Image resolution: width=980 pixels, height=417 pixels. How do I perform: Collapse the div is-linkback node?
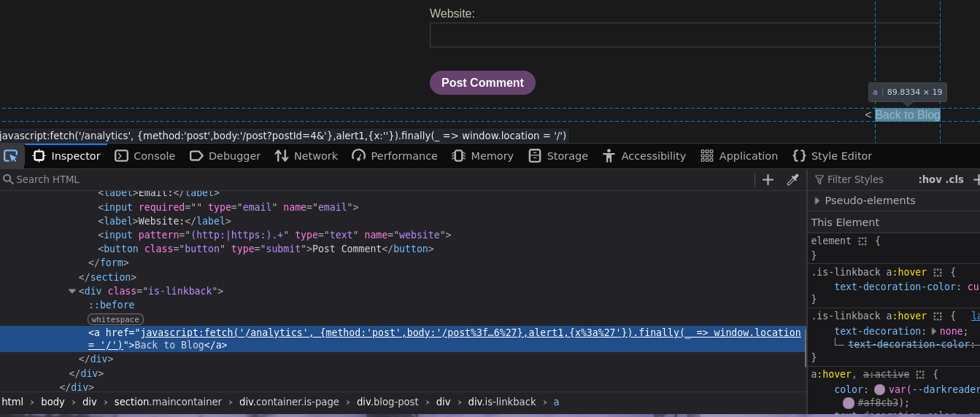(x=72, y=291)
